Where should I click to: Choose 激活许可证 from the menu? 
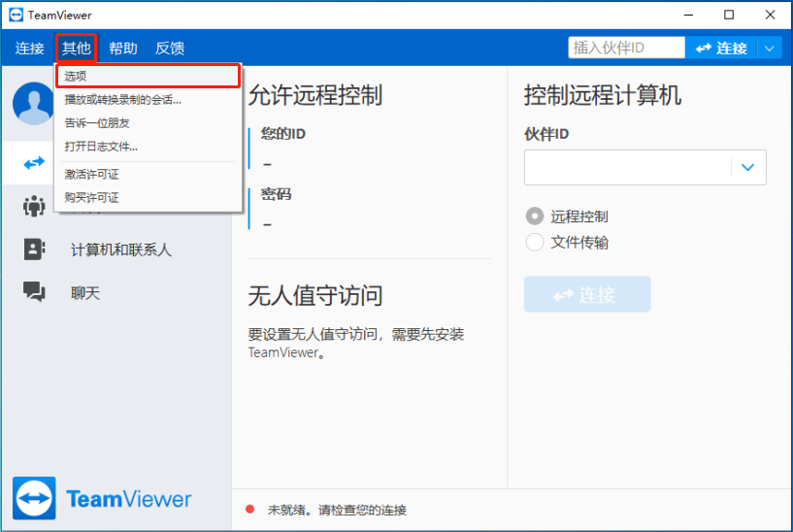coord(91,175)
